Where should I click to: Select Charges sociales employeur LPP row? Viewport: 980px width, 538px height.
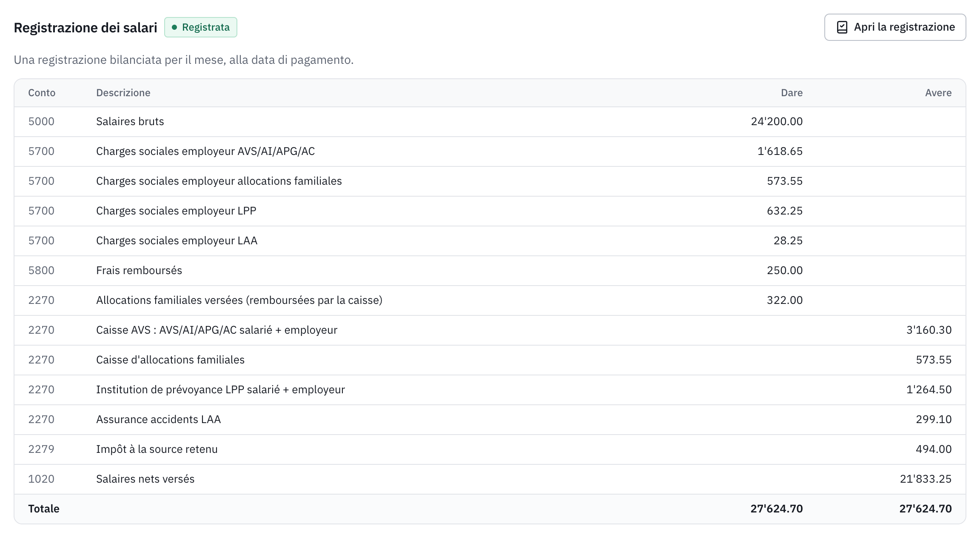coord(490,211)
